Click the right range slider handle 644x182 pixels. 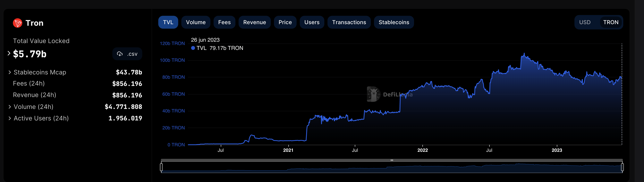coord(622,167)
